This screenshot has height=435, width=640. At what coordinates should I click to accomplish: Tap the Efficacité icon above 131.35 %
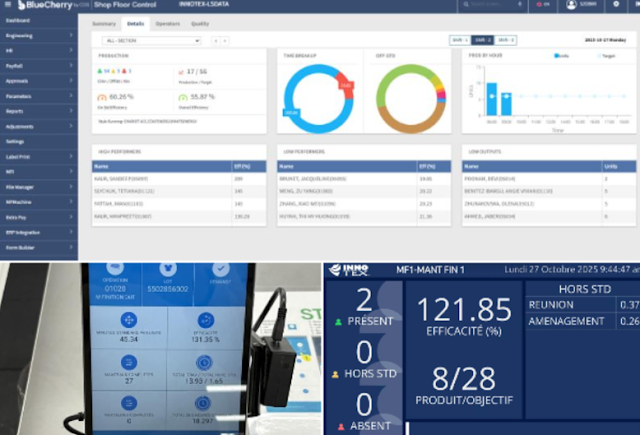click(206, 321)
